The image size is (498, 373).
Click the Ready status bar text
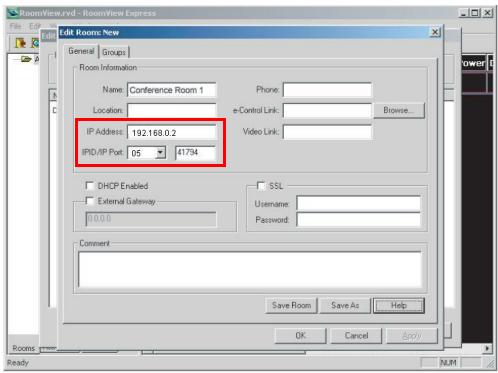(x=18, y=362)
